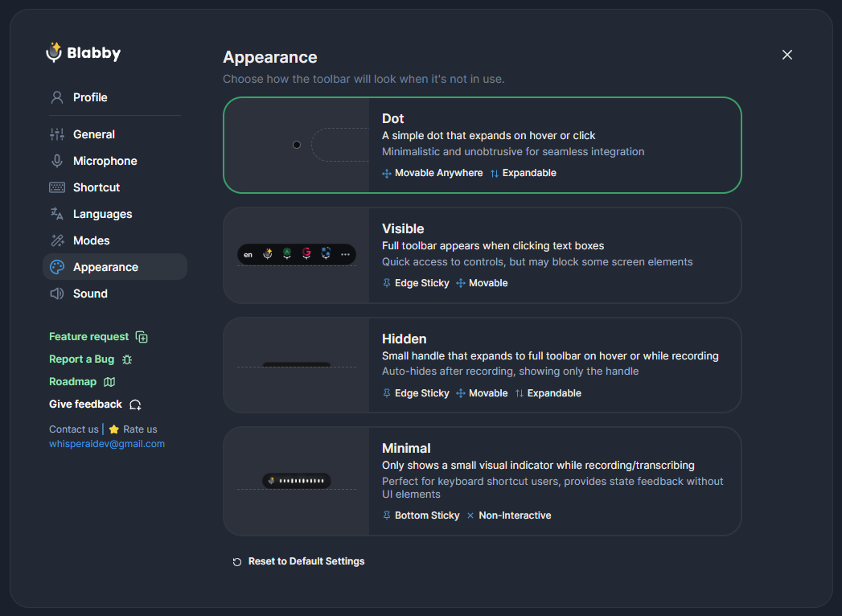
Task: Click the Shortcut keyboard icon
Action: click(57, 187)
